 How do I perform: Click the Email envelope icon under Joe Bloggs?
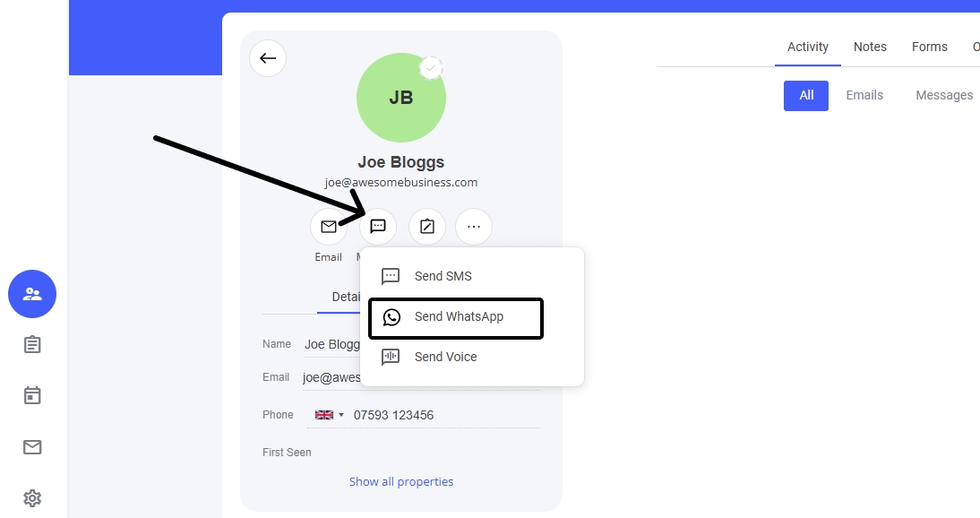[x=329, y=227]
